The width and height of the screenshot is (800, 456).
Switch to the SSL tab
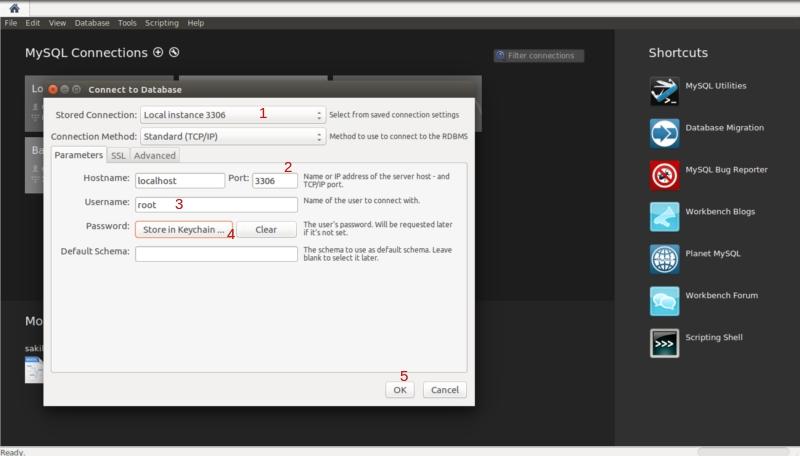(x=118, y=156)
